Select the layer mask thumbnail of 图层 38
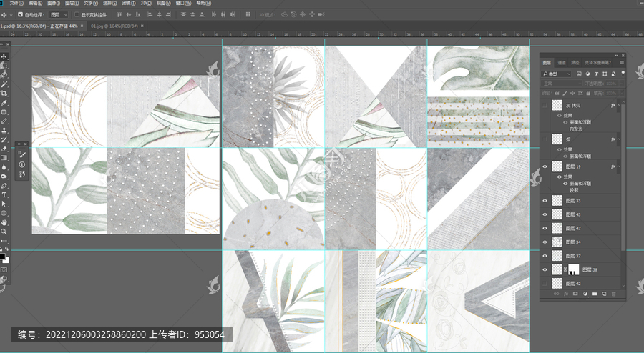Screen dimensions: 644x353 [573, 269]
